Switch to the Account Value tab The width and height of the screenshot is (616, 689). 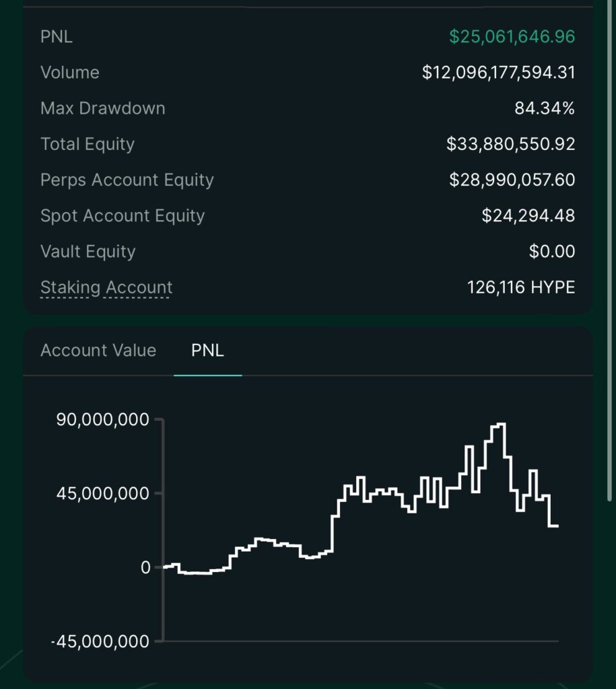(98, 350)
